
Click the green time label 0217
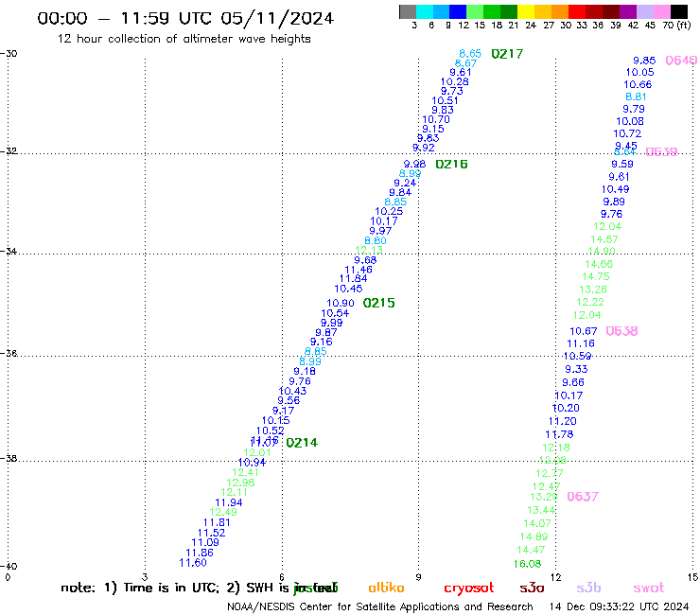point(507,54)
